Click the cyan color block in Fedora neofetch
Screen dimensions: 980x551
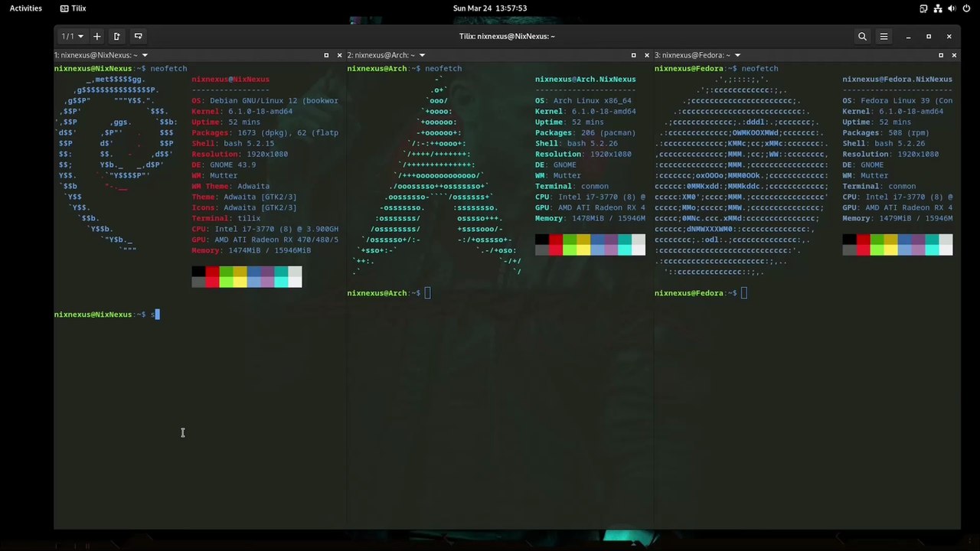tap(932, 245)
